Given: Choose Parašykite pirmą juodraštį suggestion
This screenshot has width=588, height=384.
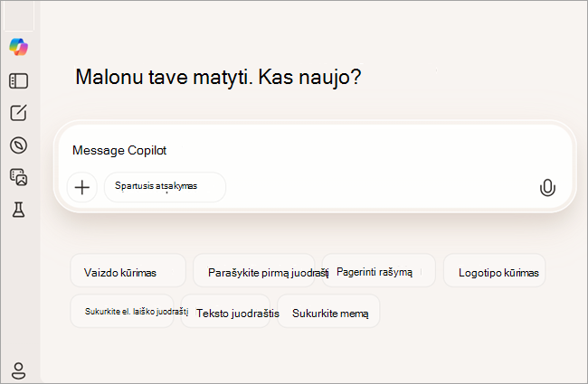Looking at the screenshot, I should (254, 270).
